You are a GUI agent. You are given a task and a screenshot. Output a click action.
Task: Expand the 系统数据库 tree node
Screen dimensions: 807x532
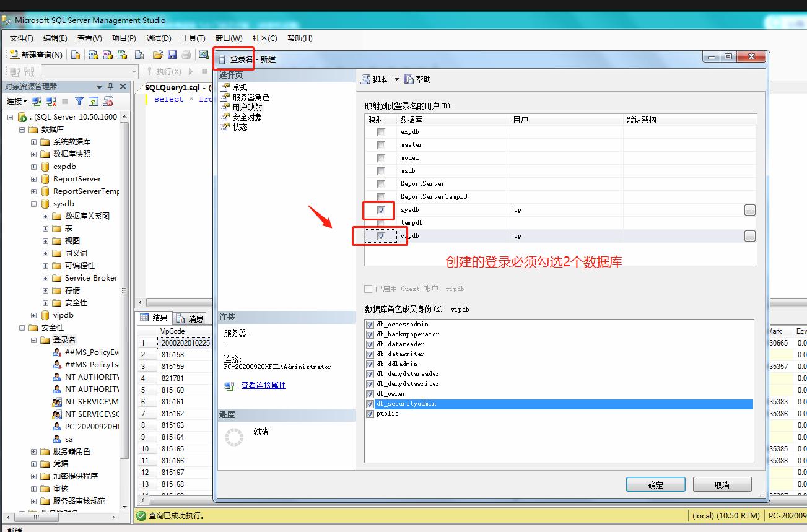coord(34,142)
